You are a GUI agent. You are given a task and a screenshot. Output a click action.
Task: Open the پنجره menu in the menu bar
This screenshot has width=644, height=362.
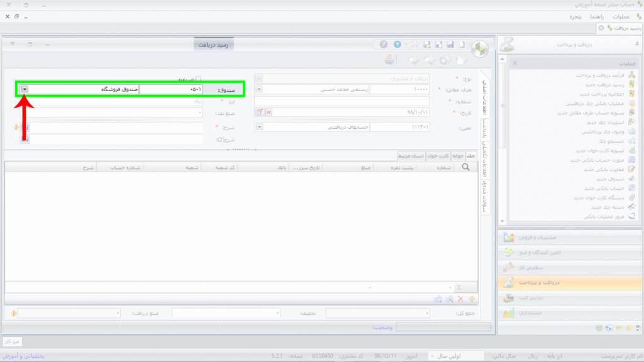point(575,16)
